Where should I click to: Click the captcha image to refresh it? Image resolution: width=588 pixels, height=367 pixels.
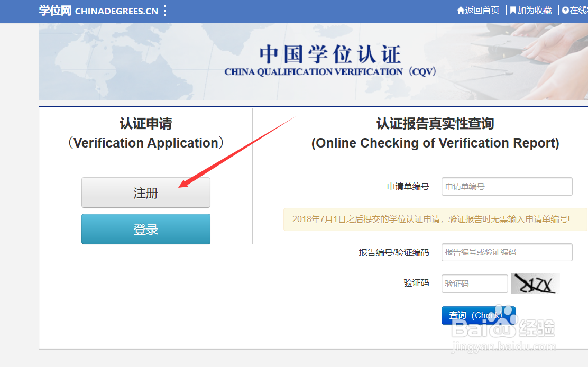coord(535,283)
